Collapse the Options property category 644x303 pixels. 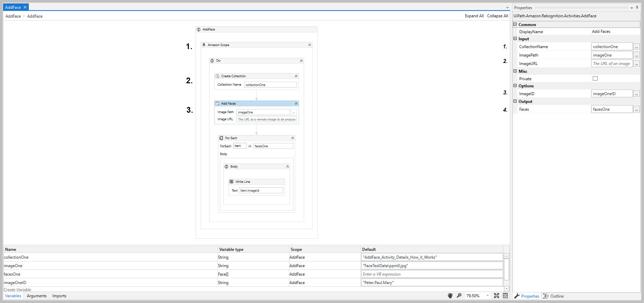coord(515,86)
